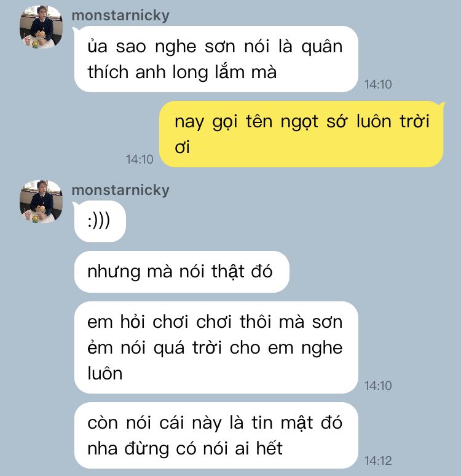The width and height of the screenshot is (461, 476).
Task: Click the word 'thật' in the short white bubble
Action: [228, 272]
